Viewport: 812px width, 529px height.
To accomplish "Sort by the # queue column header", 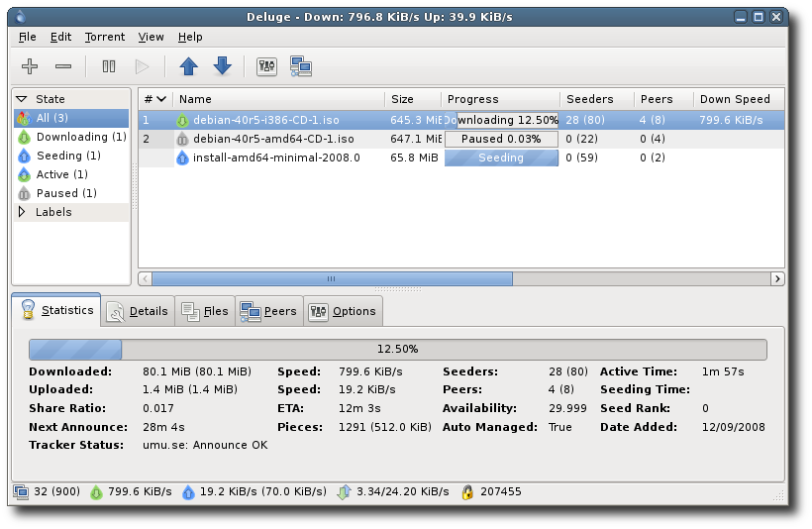I will click(x=155, y=99).
